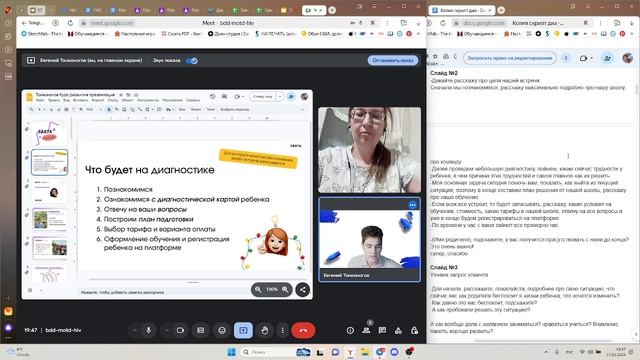Go back to Telegram via back arrow

(x=33, y=23)
